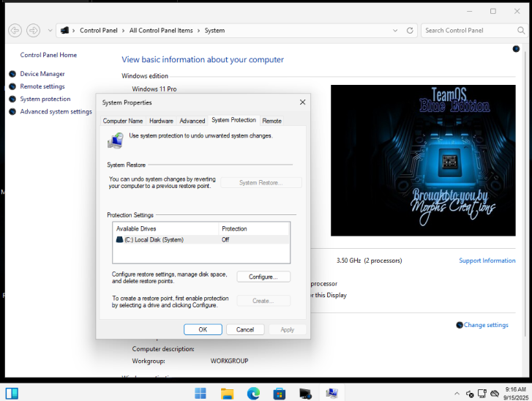Open File Explorer from taskbar
Image resolution: width=532 pixels, height=401 pixels.
(x=227, y=394)
